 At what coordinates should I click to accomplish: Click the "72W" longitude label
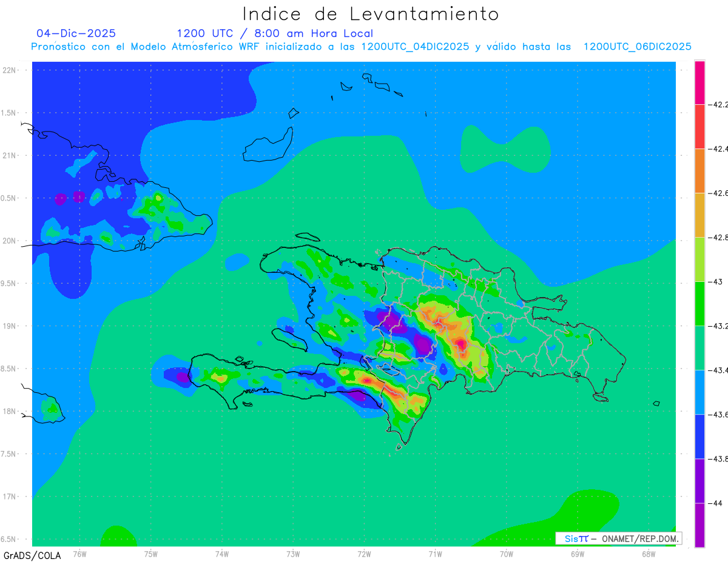[x=364, y=554]
